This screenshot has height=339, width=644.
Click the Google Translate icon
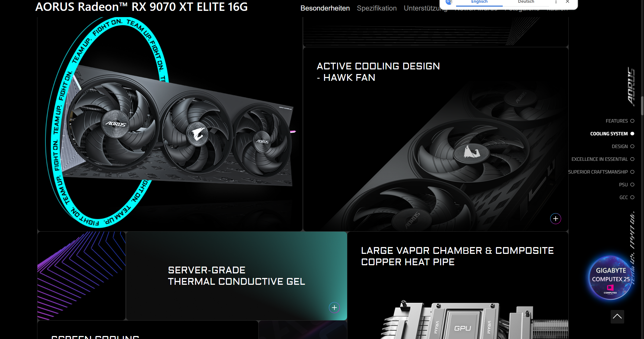pyautogui.click(x=449, y=2)
